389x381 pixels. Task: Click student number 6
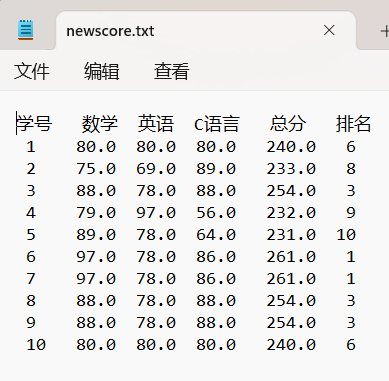point(31,257)
